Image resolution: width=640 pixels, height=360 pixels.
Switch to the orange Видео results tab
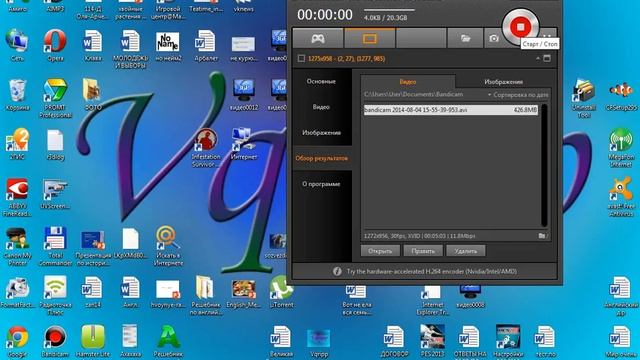tap(408, 82)
